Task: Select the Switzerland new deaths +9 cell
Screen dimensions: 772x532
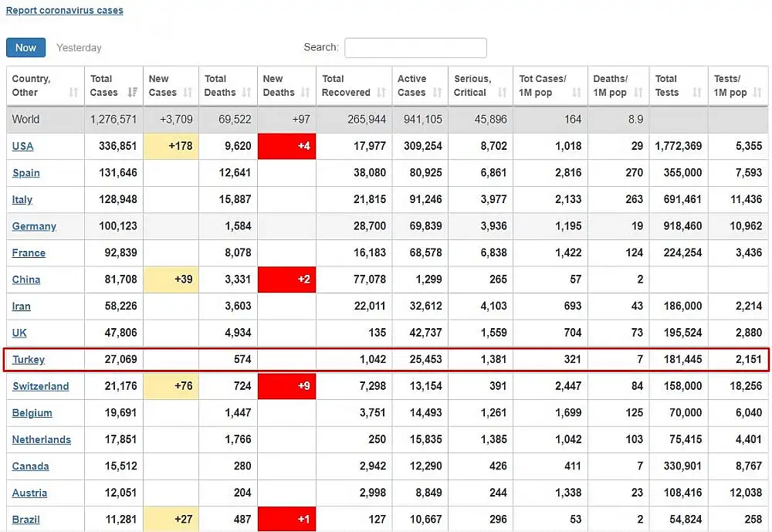Action: point(286,386)
